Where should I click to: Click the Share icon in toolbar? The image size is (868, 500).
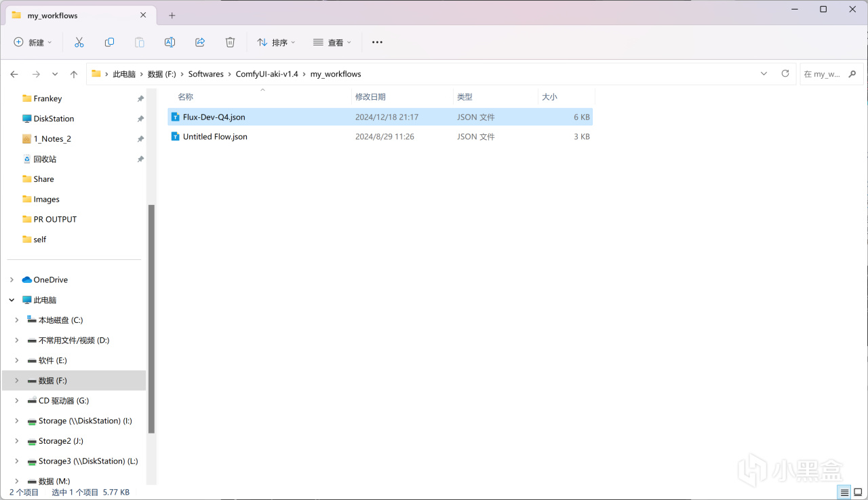tap(200, 42)
